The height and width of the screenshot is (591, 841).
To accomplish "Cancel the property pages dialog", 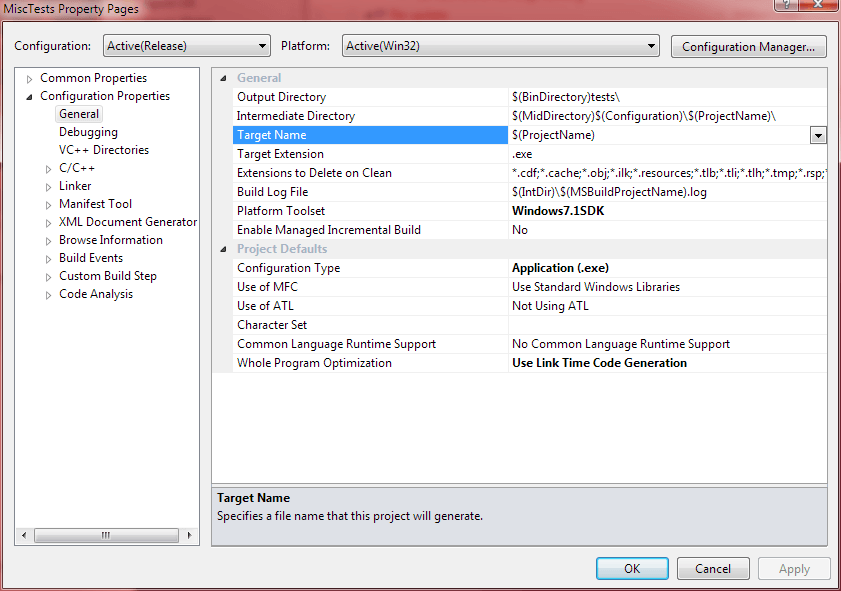I will pyautogui.click(x=712, y=569).
